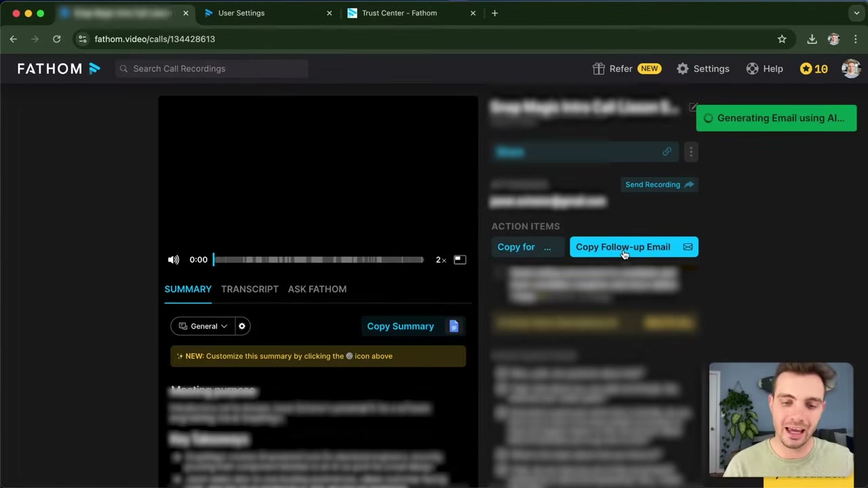Click the Copy for action items button
Viewport: 868px width, 488px height.
pos(527,247)
